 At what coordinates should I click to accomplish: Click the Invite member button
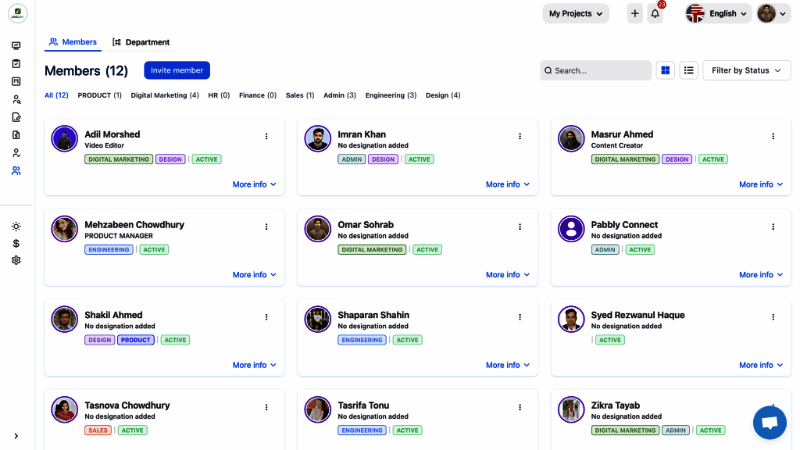pos(177,70)
